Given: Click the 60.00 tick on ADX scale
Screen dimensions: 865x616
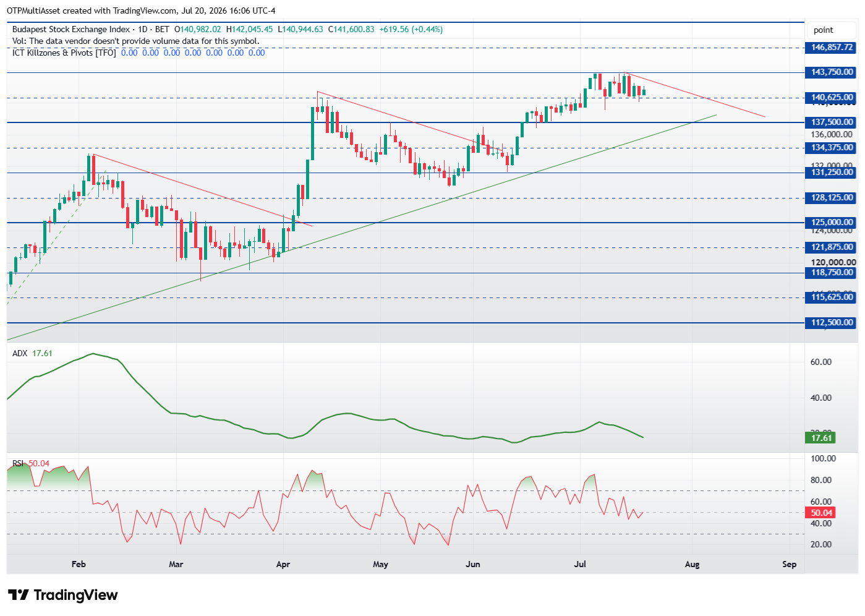Looking at the screenshot, I should 821,362.
